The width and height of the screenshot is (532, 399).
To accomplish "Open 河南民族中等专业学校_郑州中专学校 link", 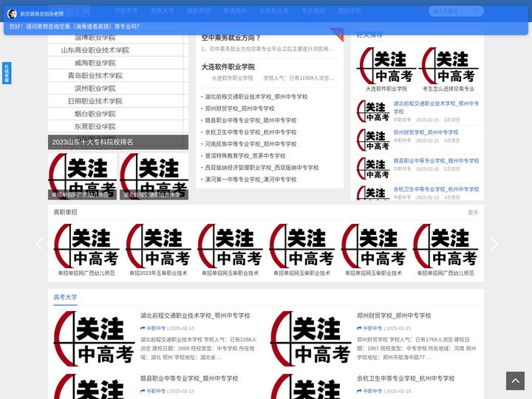I will click(250, 144).
